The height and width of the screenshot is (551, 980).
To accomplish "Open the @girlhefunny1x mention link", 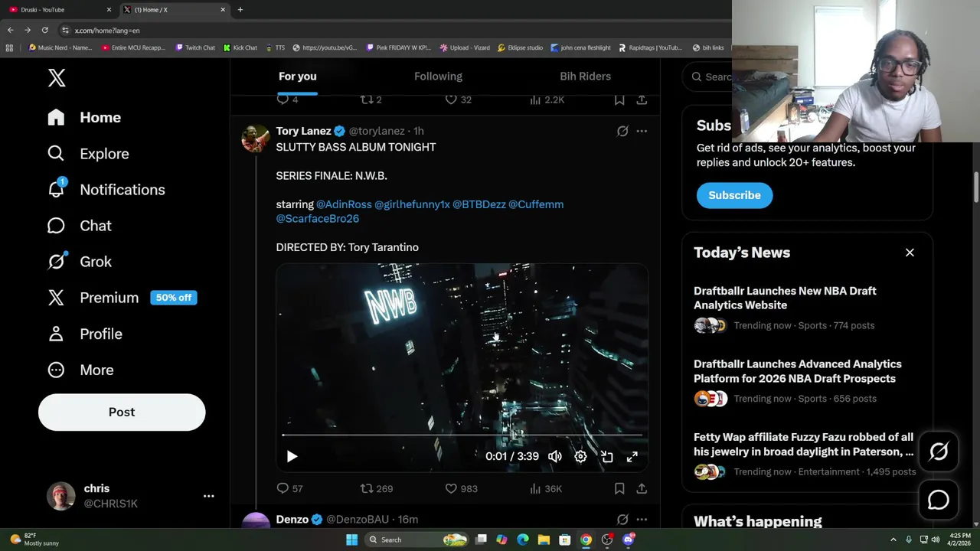I will click(412, 204).
